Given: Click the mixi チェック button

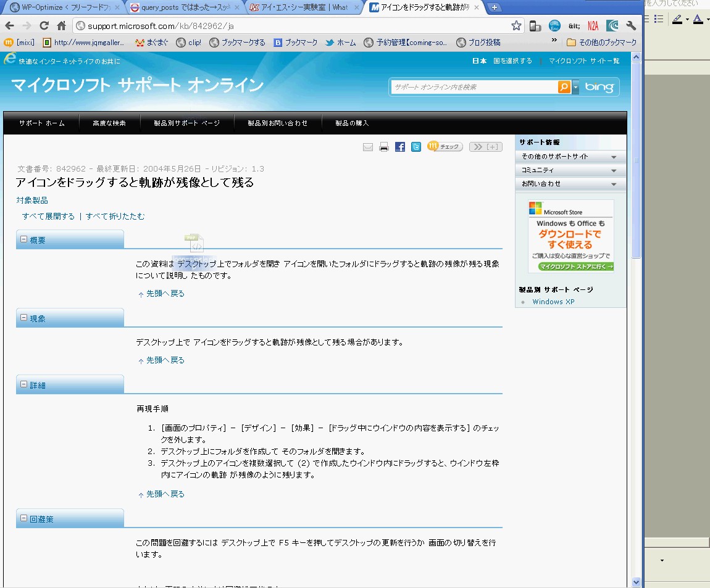Looking at the screenshot, I should (x=445, y=146).
